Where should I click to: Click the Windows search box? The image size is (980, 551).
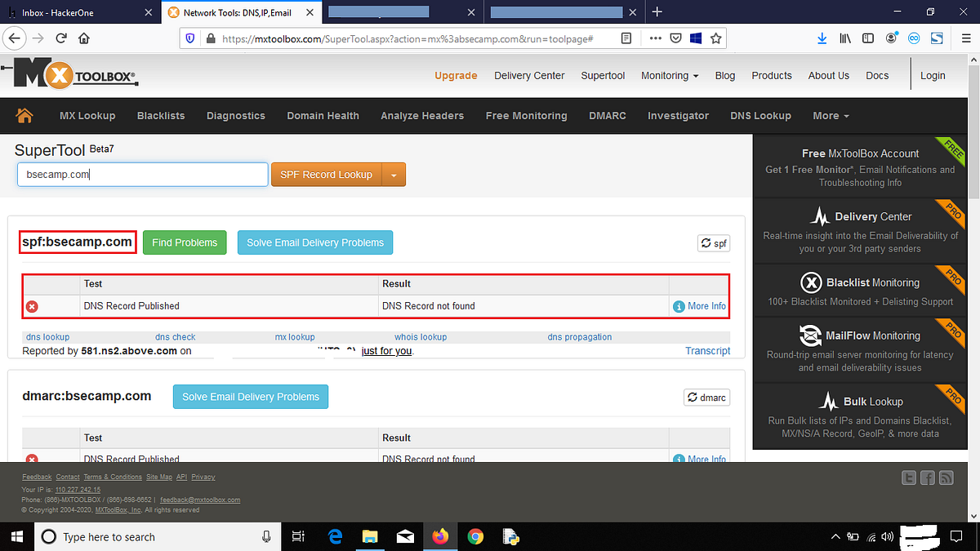click(157, 536)
